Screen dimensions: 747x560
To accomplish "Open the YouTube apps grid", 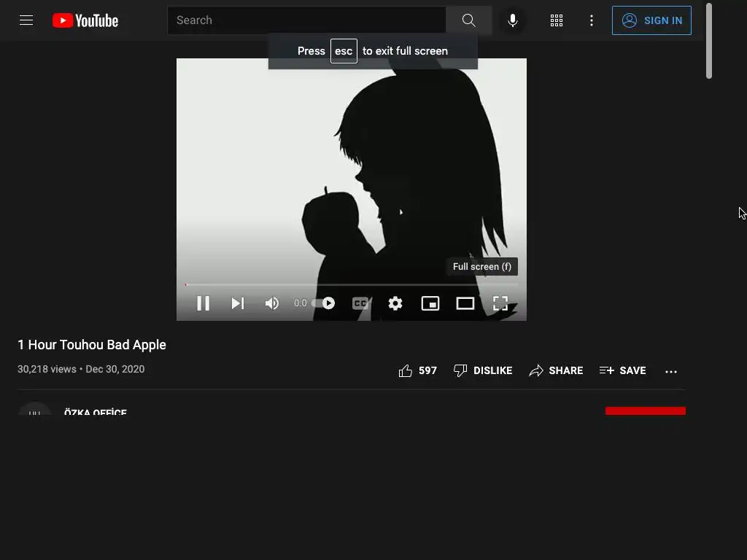I will [x=557, y=20].
